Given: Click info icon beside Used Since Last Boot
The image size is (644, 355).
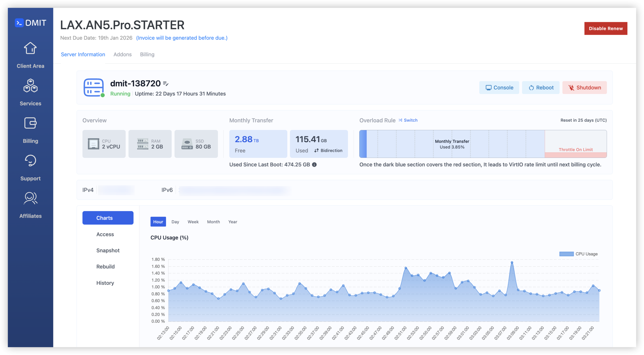Looking at the screenshot, I should pos(314,165).
